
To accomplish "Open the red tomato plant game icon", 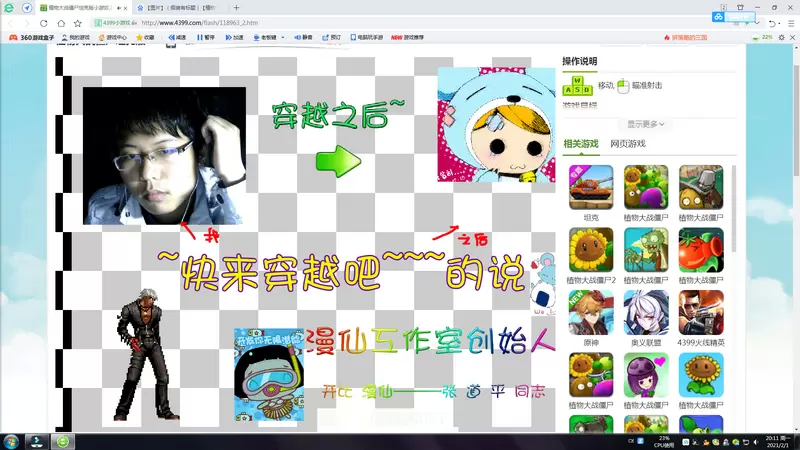I will point(701,250).
